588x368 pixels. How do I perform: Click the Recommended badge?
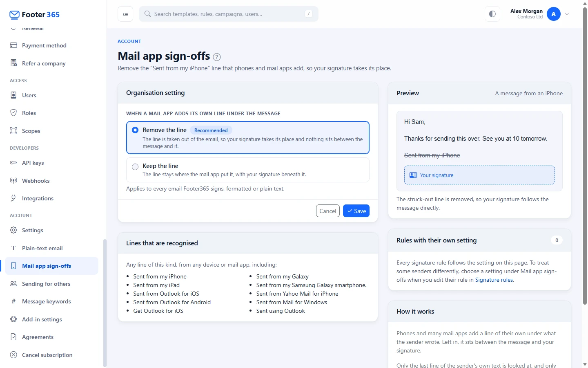point(211,130)
